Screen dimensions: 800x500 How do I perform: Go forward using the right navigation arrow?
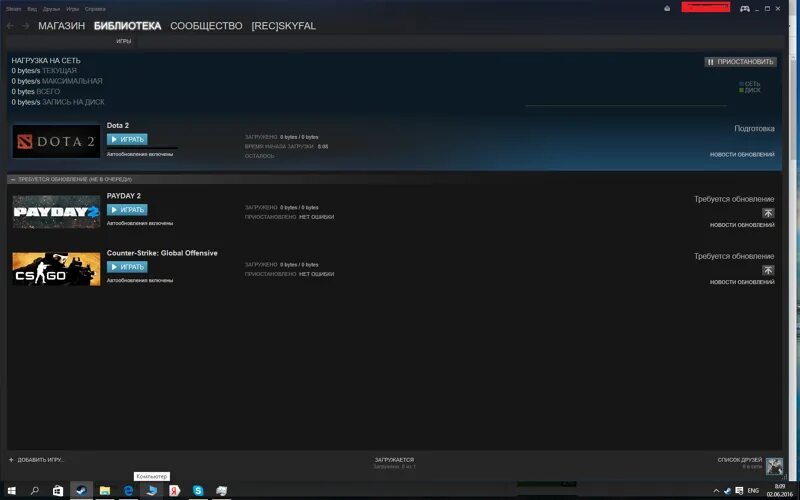click(25, 26)
